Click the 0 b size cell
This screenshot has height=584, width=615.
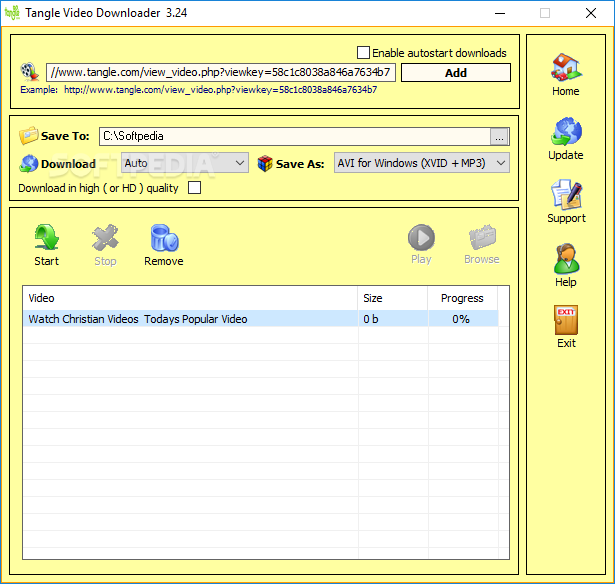393,318
